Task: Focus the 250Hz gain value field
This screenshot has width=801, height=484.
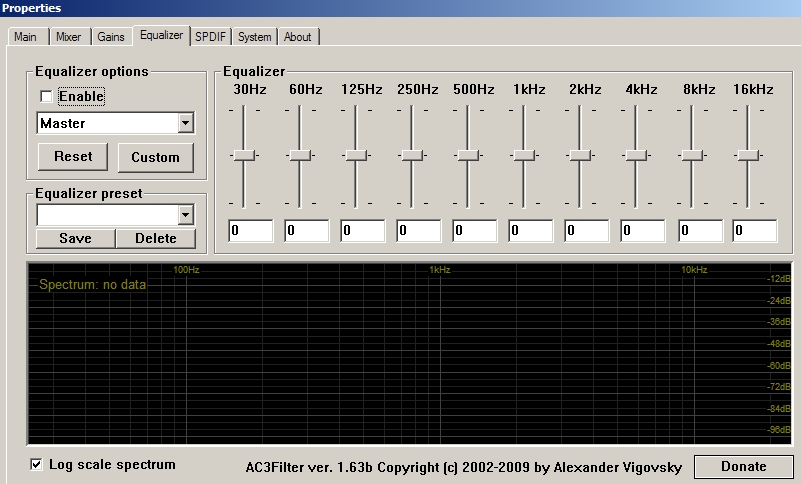Action: coord(418,231)
